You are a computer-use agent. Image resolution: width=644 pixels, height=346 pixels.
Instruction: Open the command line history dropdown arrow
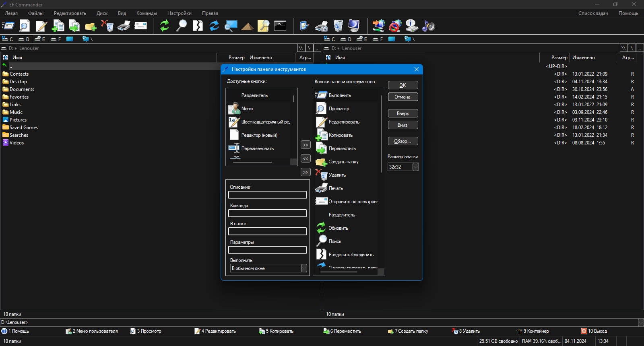[641, 322]
